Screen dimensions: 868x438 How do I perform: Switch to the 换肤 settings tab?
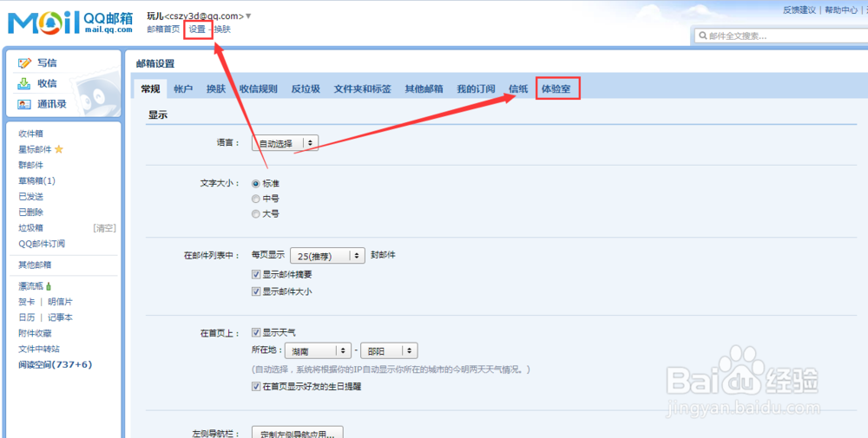click(216, 88)
